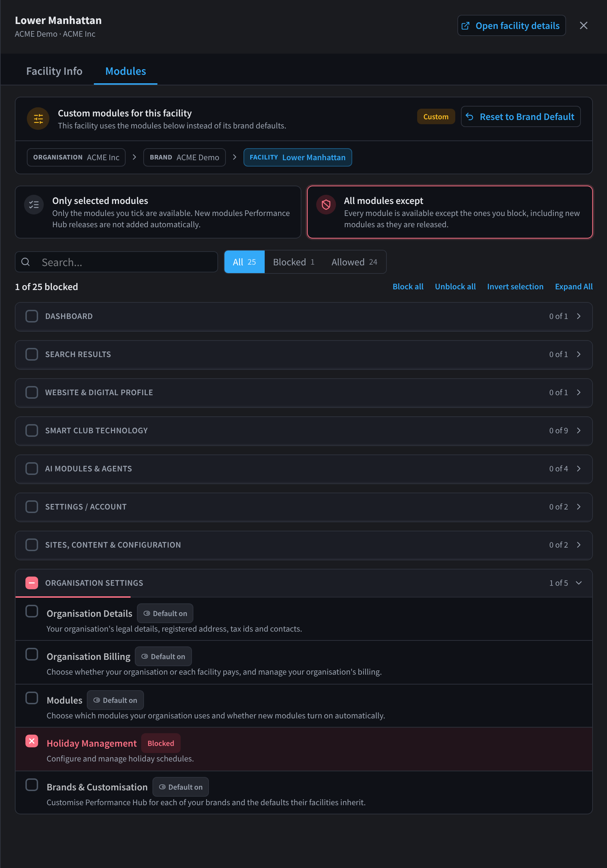
Task: Click the eye icon in Brands & Customisation's badge
Action: click(x=162, y=787)
